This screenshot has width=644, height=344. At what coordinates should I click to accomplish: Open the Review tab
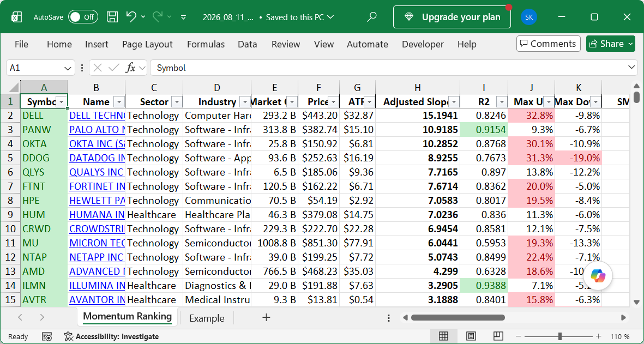[x=285, y=44]
